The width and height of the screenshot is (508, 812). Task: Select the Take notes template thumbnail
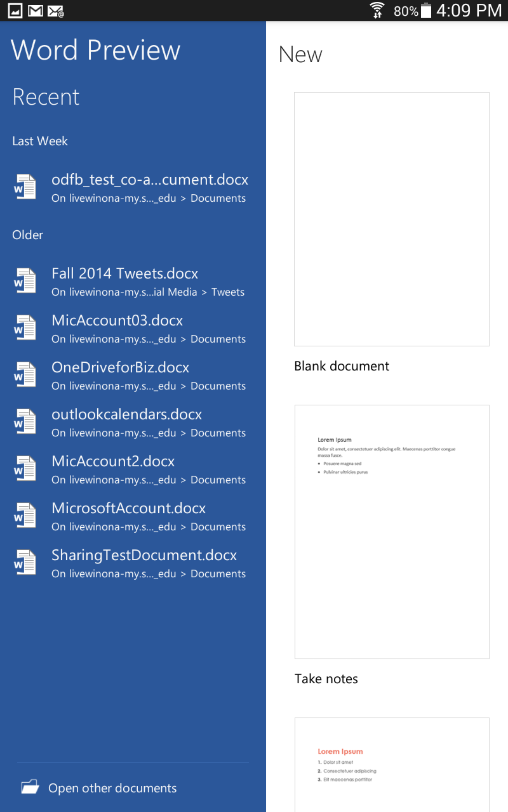392,532
